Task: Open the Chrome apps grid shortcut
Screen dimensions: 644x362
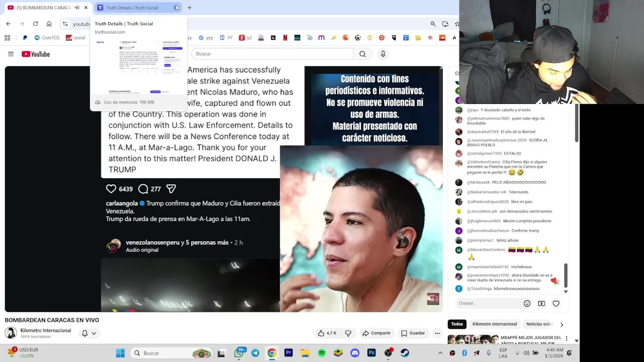Action: pos(7,38)
